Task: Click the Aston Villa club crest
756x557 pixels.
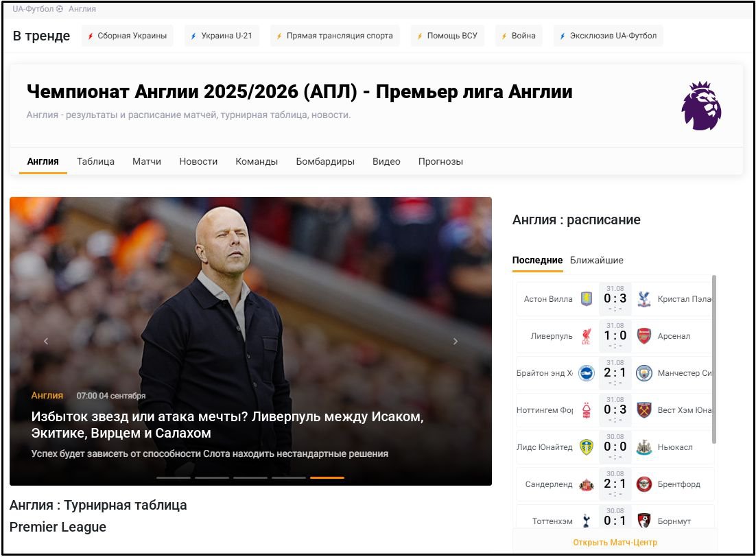Action: (586, 299)
